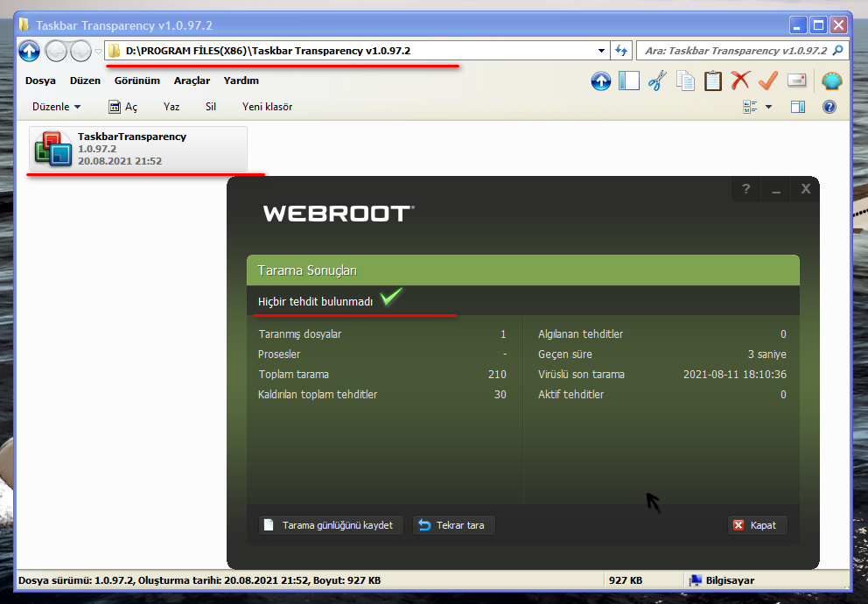Open the Görünüm menu
Image resolution: width=868 pixels, height=604 pixels.
tap(137, 81)
